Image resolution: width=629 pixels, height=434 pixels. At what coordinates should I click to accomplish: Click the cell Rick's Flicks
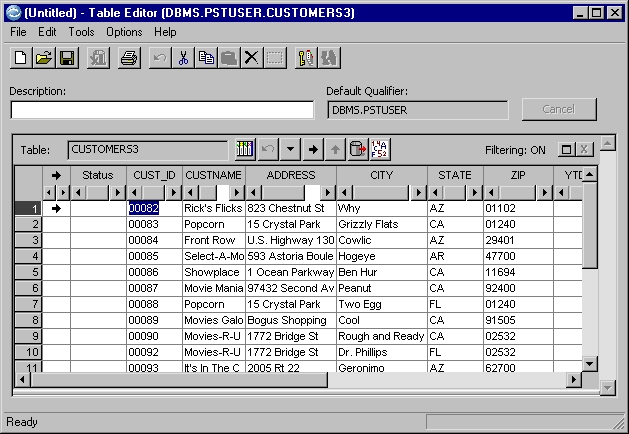pos(213,208)
